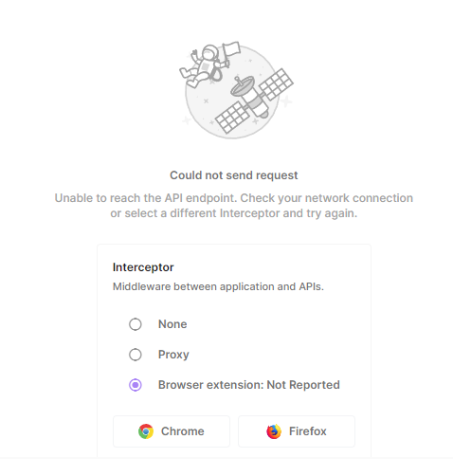Click the Firefox logo icon
Viewport: 453px width, 476px height.
click(274, 431)
